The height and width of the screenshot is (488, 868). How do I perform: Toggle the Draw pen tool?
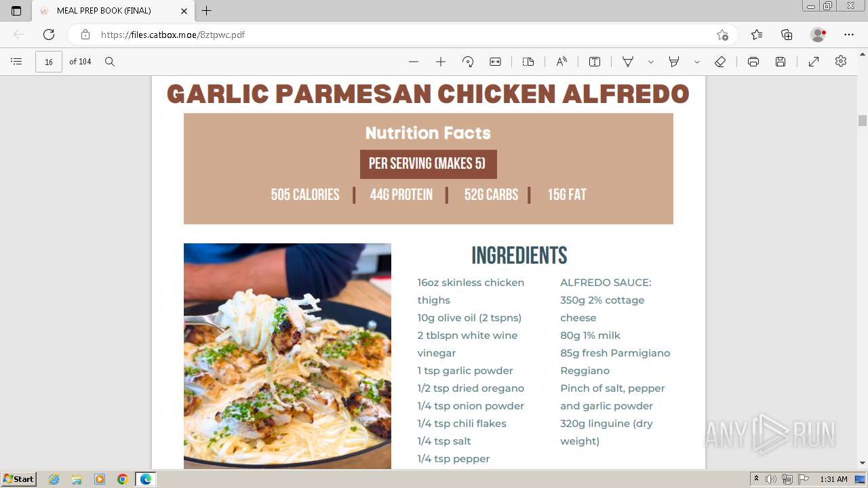pos(628,62)
